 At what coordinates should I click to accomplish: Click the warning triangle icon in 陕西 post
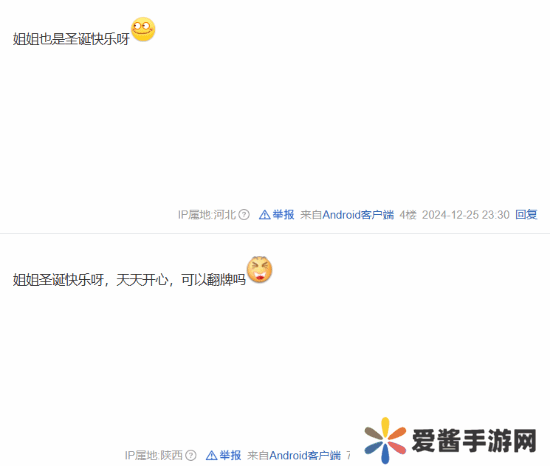point(212,455)
